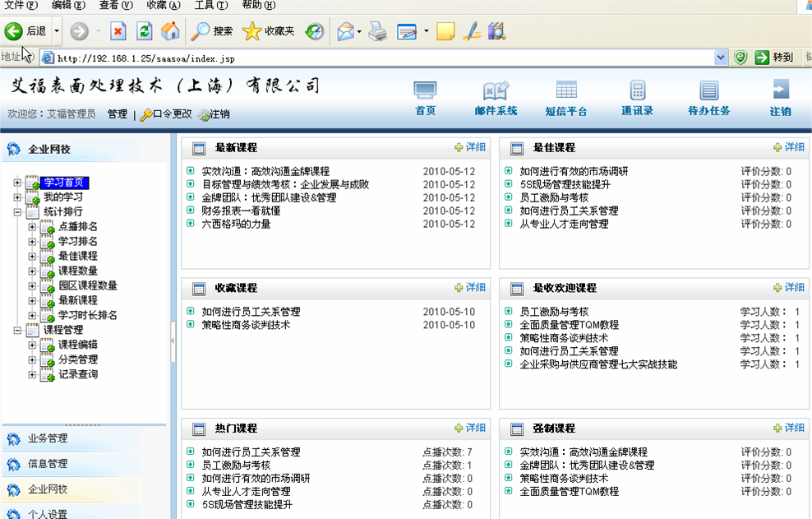Click the Stop loading icon
812x519 pixels.
click(118, 31)
